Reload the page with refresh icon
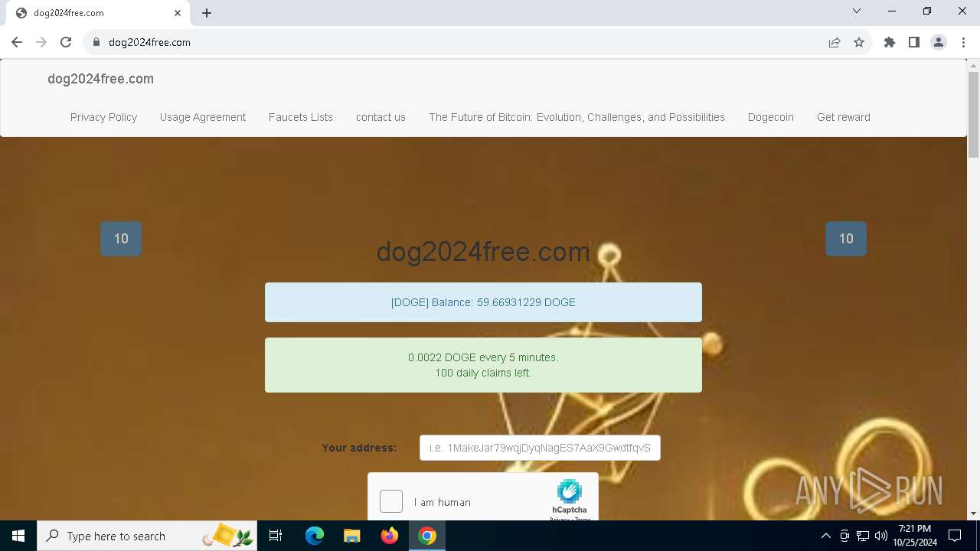Viewport: 980px width, 551px height. tap(66, 42)
